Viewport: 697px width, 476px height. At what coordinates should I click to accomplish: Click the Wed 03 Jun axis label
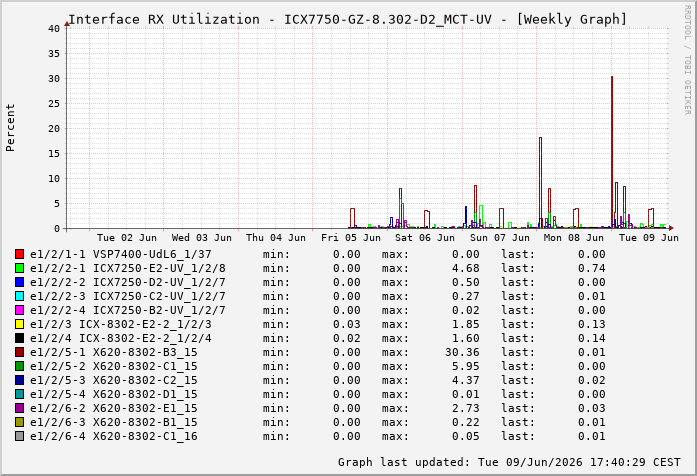[x=201, y=238]
